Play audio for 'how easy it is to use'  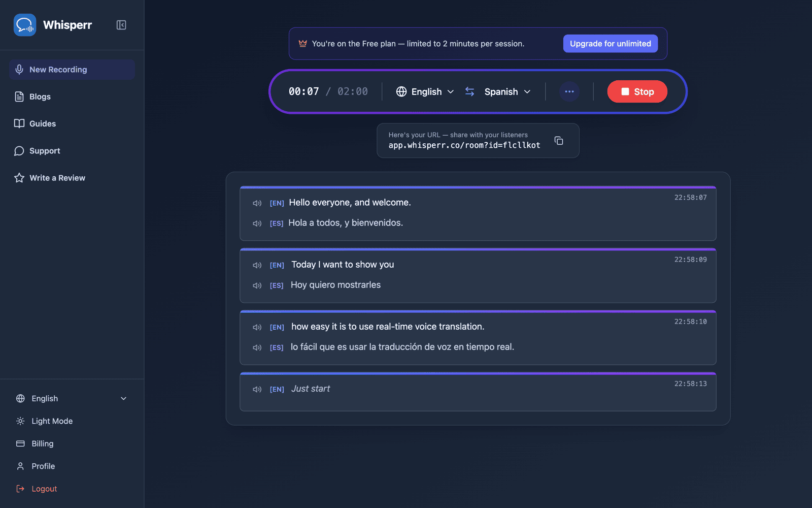click(x=257, y=327)
